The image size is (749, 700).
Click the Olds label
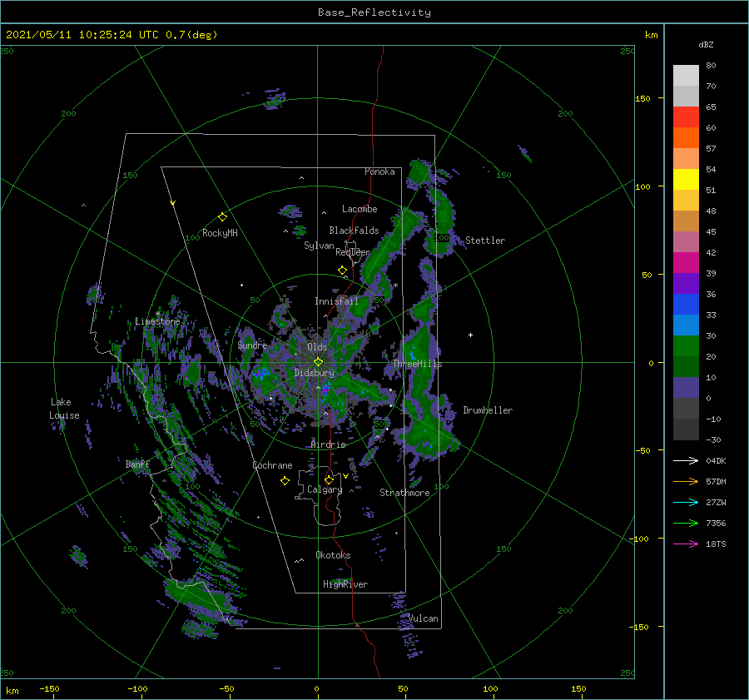317,347
